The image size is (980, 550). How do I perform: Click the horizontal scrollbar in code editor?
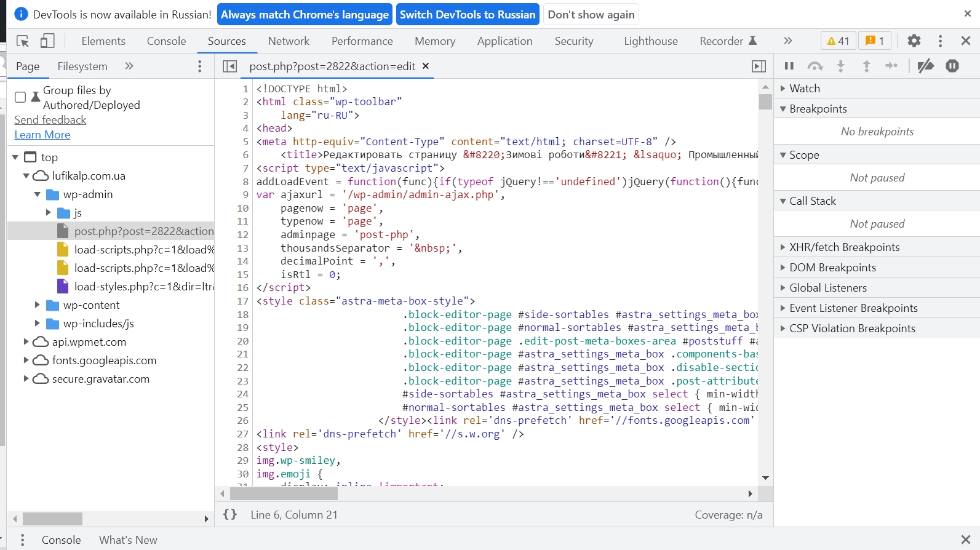pyautogui.click(x=284, y=493)
